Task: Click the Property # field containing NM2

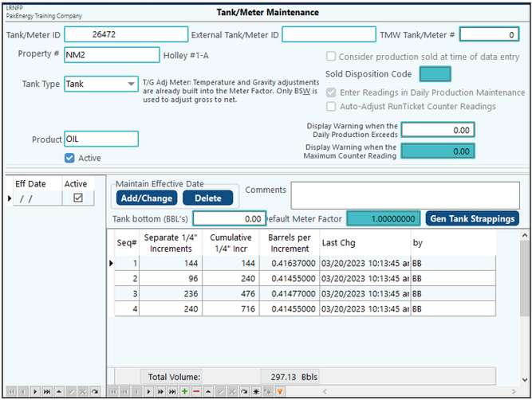Action: 112,55
